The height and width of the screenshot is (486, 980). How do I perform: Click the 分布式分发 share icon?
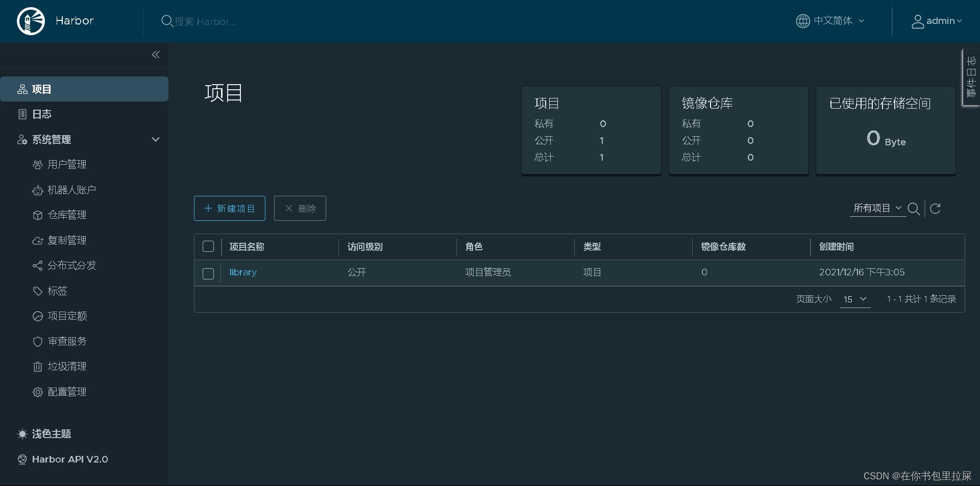tap(38, 266)
